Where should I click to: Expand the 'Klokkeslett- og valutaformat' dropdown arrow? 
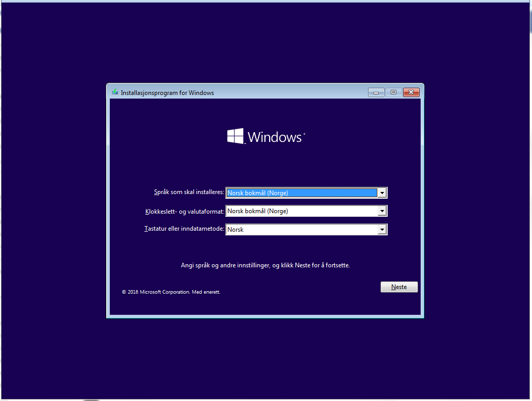pyautogui.click(x=382, y=211)
